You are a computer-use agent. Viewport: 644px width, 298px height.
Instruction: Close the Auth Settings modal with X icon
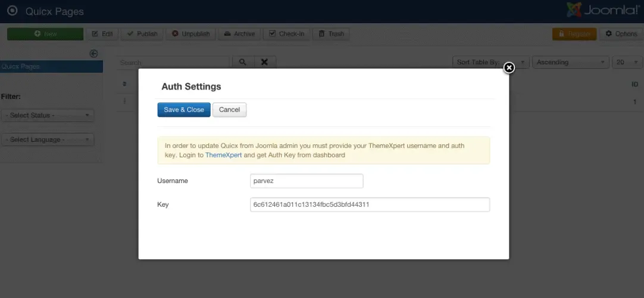click(x=509, y=68)
